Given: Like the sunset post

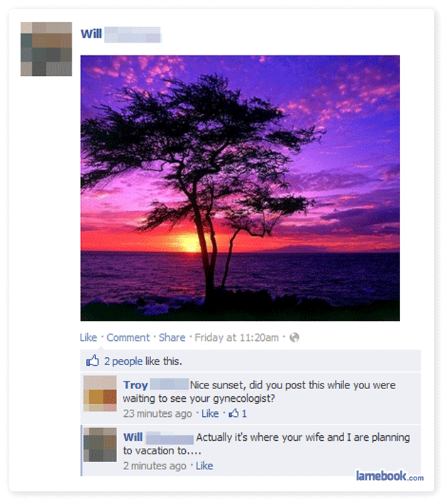Looking at the screenshot, I should pos(89,337).
